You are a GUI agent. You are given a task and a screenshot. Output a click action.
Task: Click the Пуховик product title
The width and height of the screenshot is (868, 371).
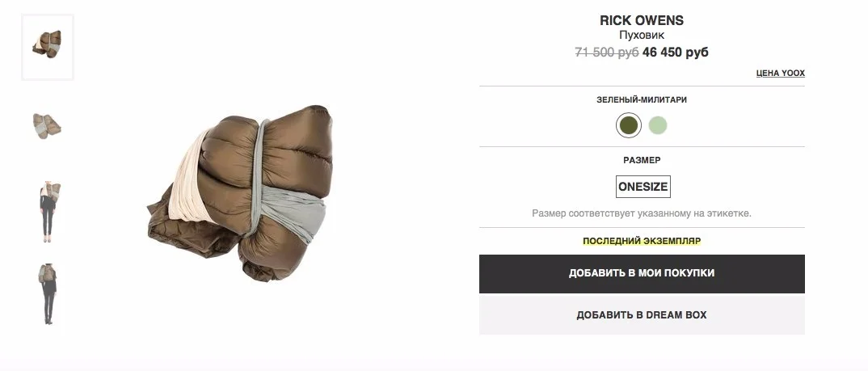(642, 36)
